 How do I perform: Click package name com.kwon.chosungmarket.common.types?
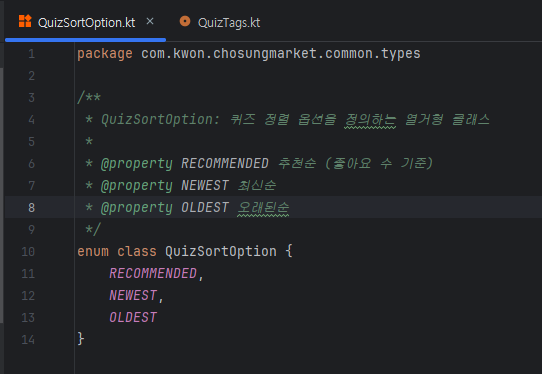281,54
